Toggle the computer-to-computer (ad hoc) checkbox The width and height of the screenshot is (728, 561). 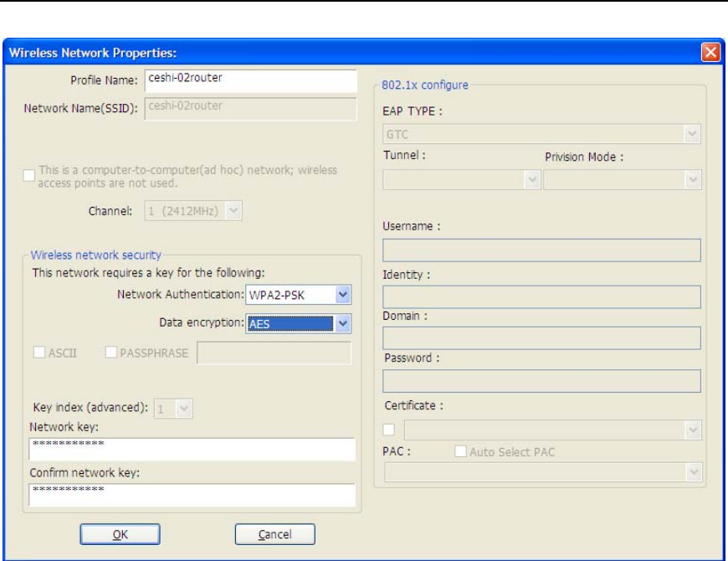point(29,176)
